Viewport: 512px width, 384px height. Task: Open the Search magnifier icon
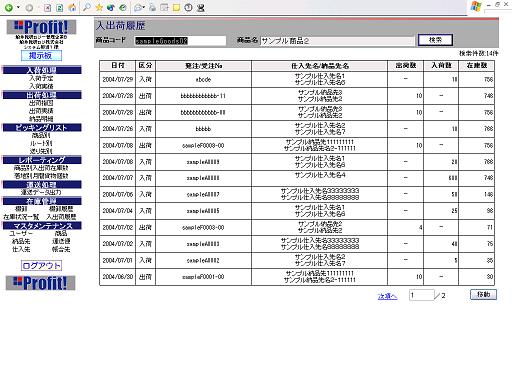[x=87, y=7]
